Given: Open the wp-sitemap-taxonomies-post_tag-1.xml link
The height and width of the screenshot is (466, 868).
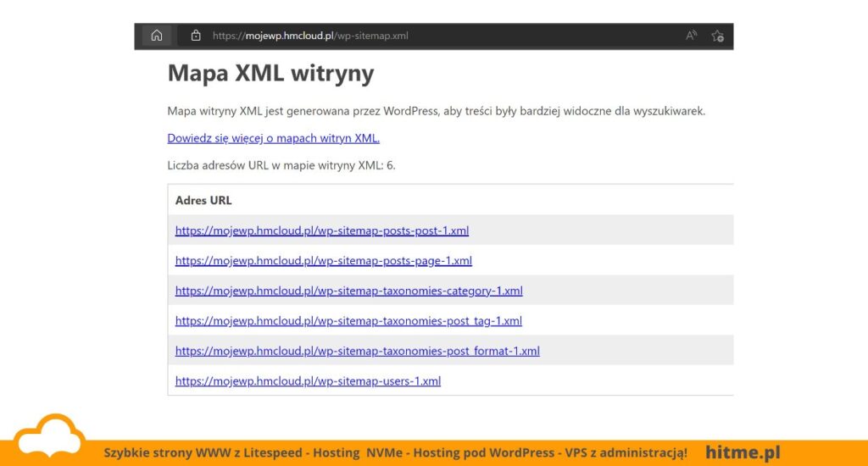Looking at the screenshot, I should point(348,320).
